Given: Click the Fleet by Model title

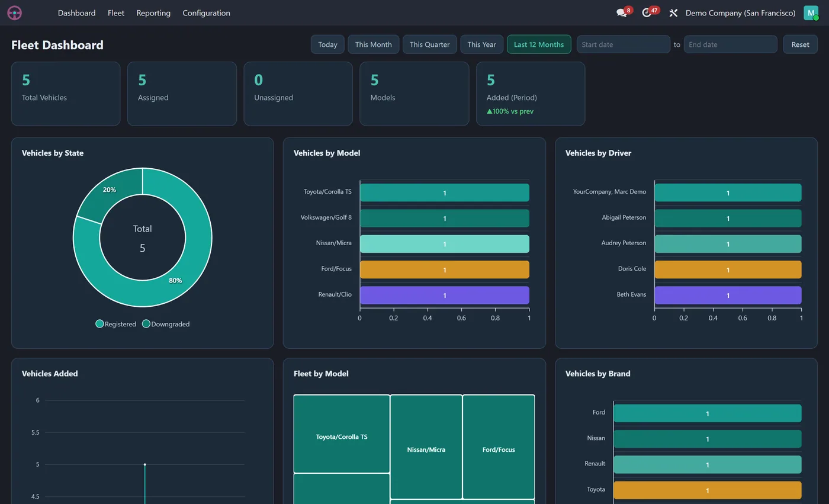Looking at the screenshot, I should 321,374.
